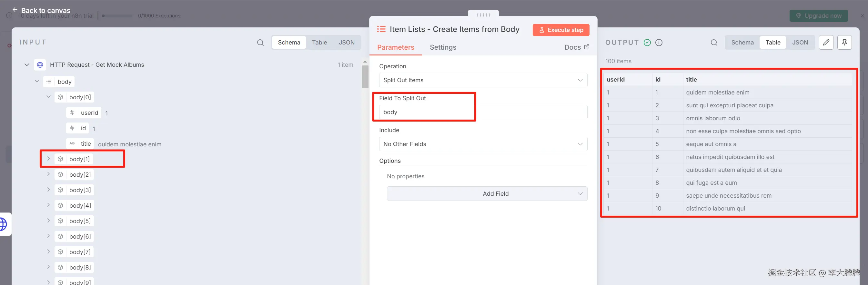Click the body[2] cube icon
This screenshot has height=285, width=868.
60,175
